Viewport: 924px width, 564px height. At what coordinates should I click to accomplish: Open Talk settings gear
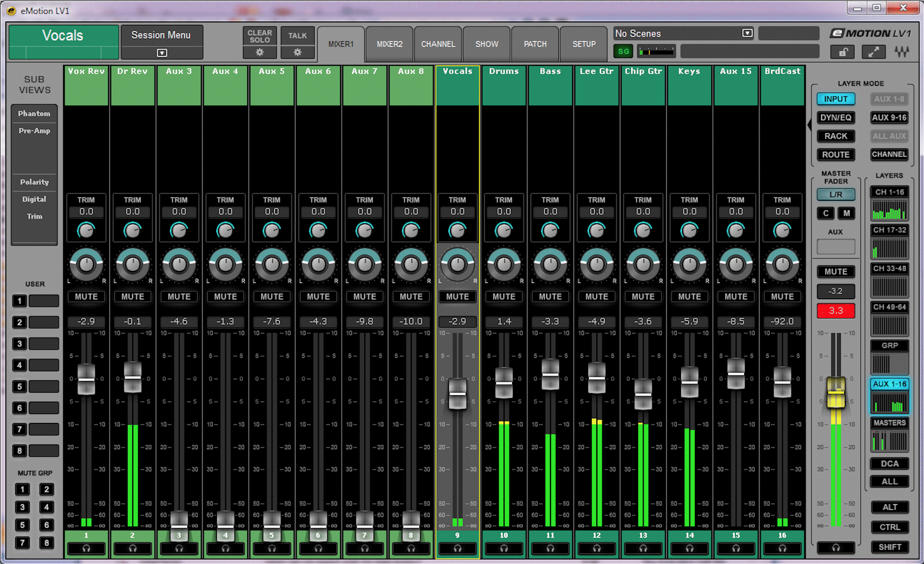297,52
